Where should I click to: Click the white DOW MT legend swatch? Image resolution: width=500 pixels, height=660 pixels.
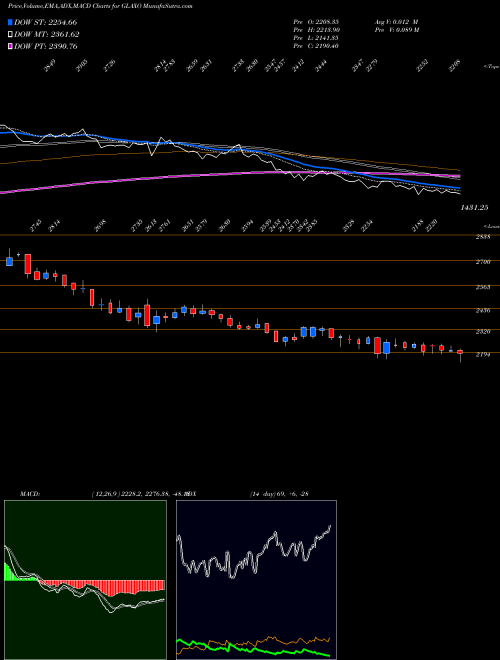coord(10,35)
